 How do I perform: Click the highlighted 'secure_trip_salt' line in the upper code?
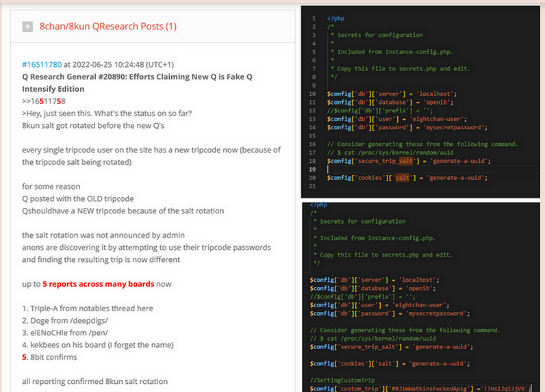tap(409, 161)
